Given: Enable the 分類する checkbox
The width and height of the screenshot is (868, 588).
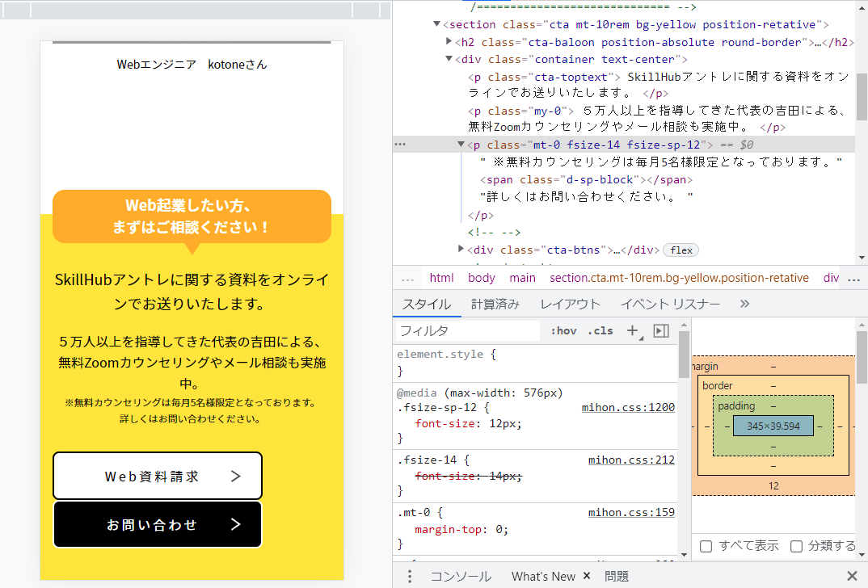Looking at the screenshot, I should tap(796, 547).
